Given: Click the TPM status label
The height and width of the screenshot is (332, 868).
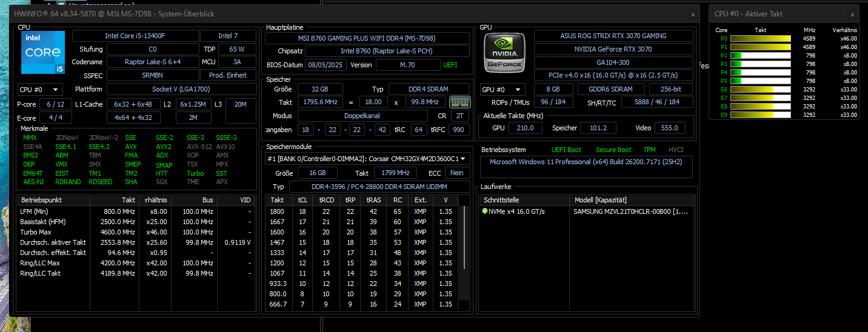Looking at the screenshot, I should coord(649,150).
